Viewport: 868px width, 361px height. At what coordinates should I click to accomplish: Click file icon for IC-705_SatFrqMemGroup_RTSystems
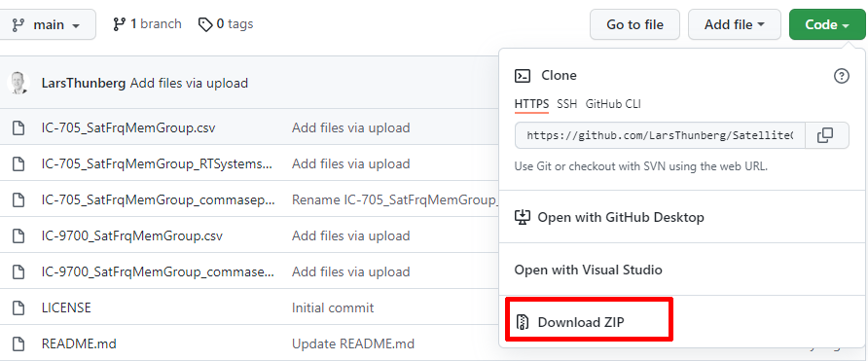point(18,164)
